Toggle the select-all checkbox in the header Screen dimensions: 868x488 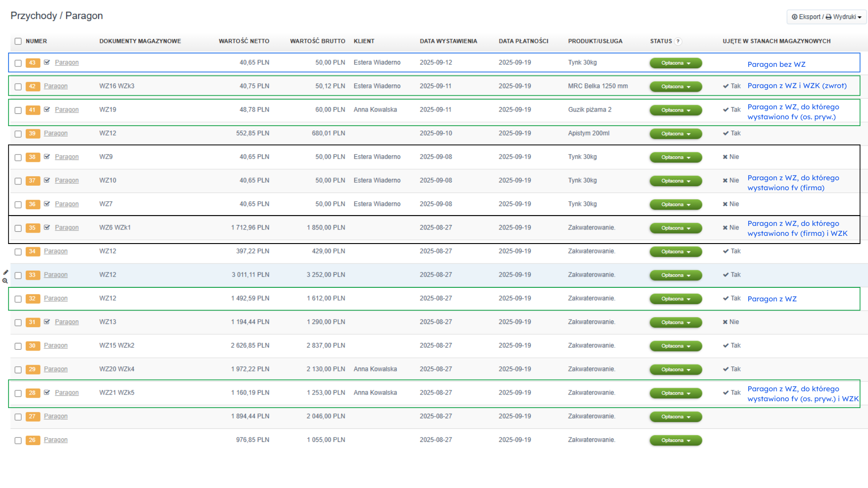18,41
